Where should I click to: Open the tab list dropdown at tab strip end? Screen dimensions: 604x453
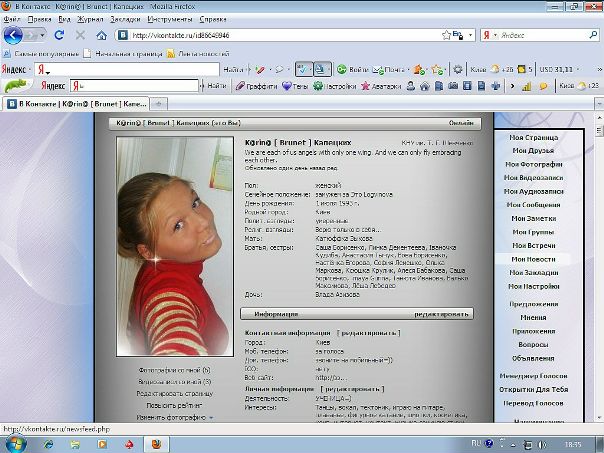point(599,104)
